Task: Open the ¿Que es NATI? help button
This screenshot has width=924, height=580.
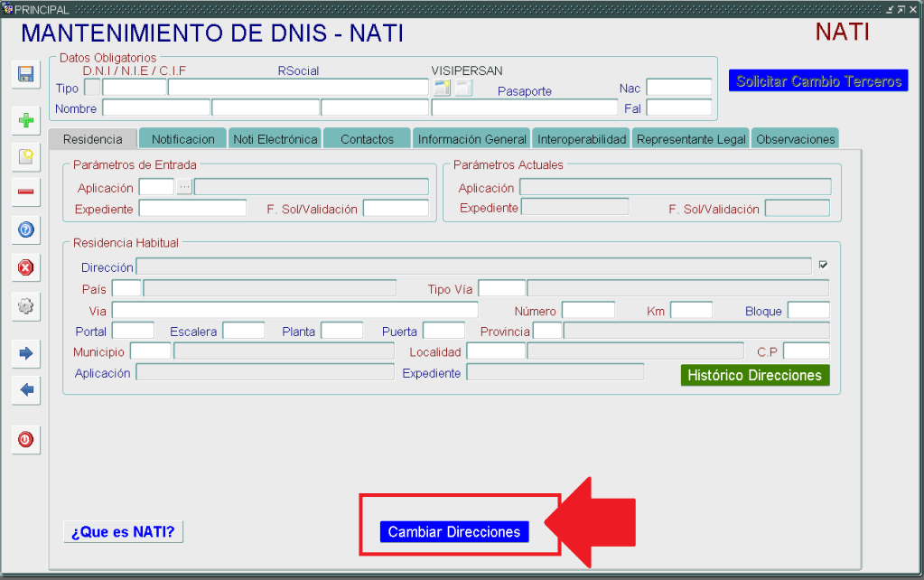Action: coord(123,531)
